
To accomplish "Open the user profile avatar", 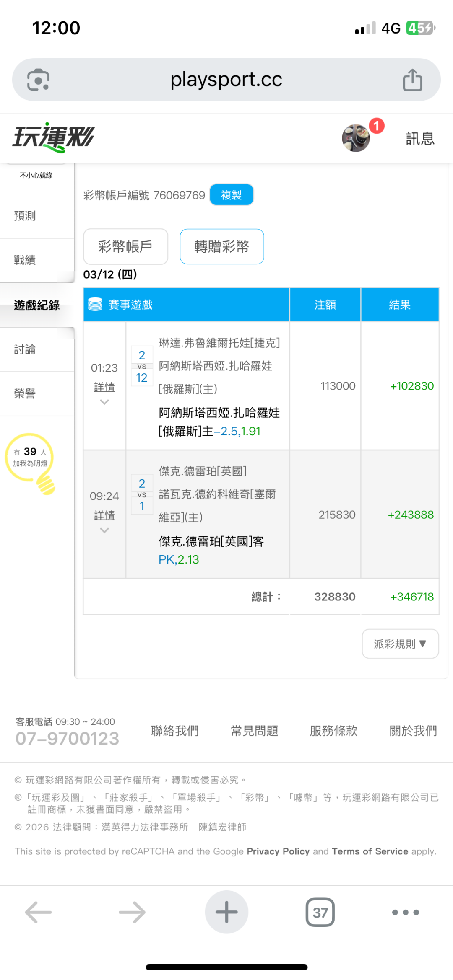I will click(x=356, y=138).
